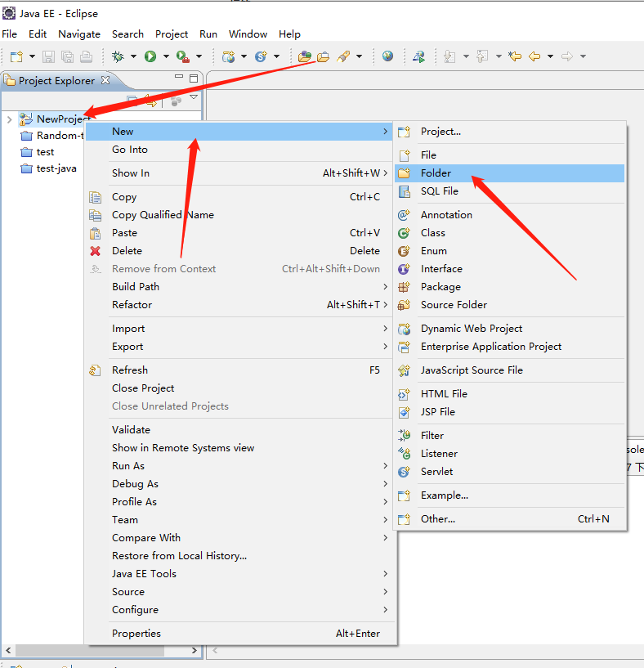Select the test-java project in tree
The image size is (644, 668).
pos(56,168)
